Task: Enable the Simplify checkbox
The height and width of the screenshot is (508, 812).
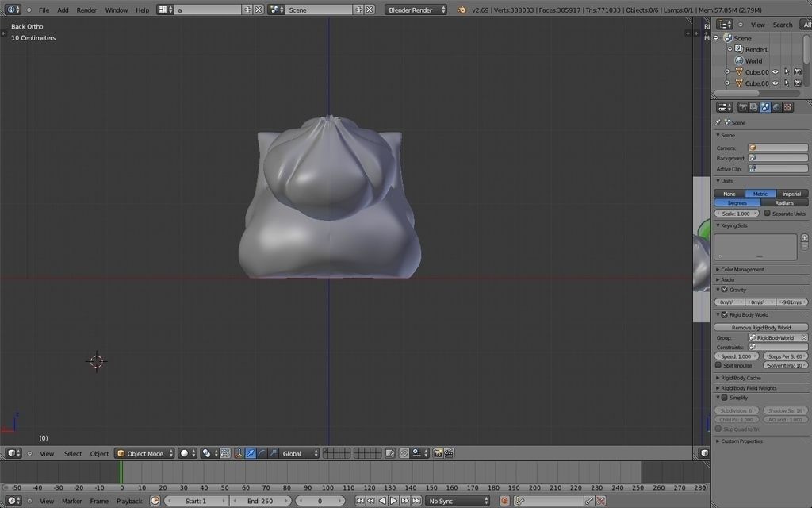Action: (x=725, y=398)
